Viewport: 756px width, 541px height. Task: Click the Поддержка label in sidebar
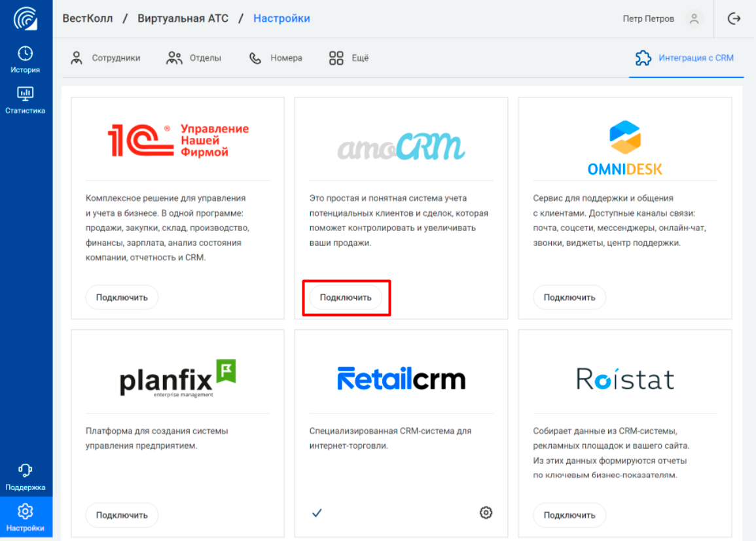pos(25,487)
